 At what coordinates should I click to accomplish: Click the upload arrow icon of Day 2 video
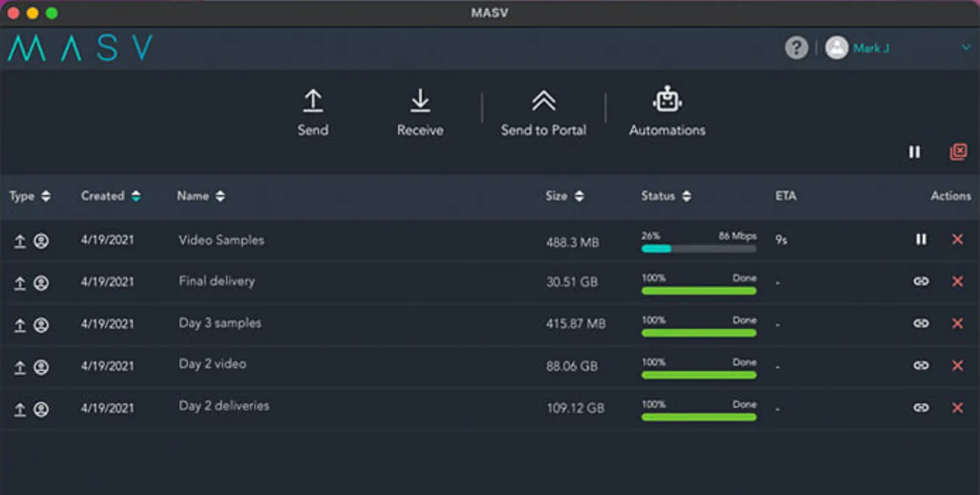point(20,367)
